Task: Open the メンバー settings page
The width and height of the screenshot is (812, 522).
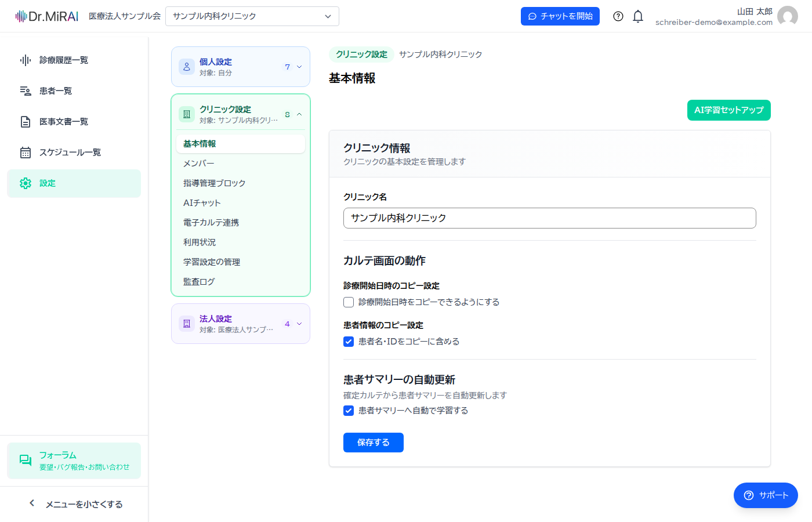Action: [x=241, y=164]
